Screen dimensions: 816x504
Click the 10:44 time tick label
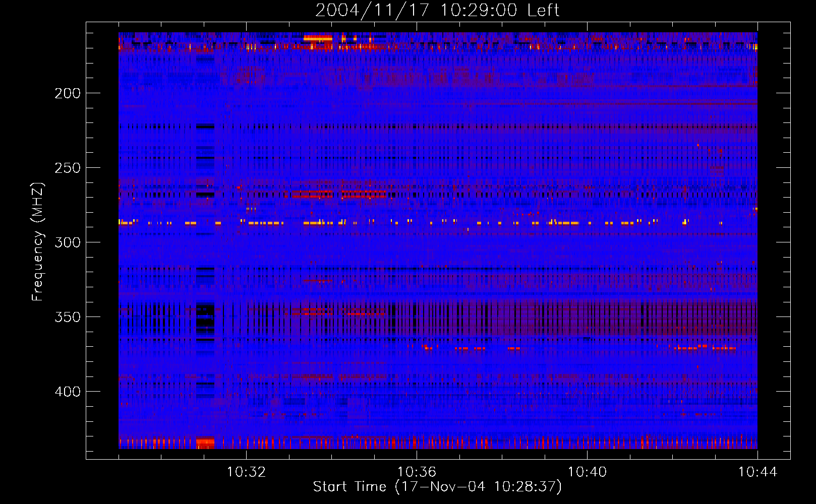click(x=757, y=472)
